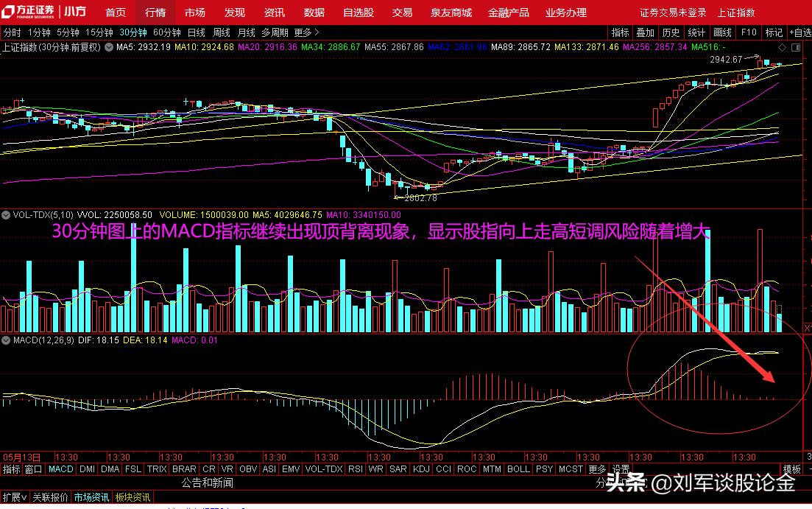This screenshot has width=812, height=509.
Task: Switch to the 60分钟 timeframe tab
Action: 167,32
